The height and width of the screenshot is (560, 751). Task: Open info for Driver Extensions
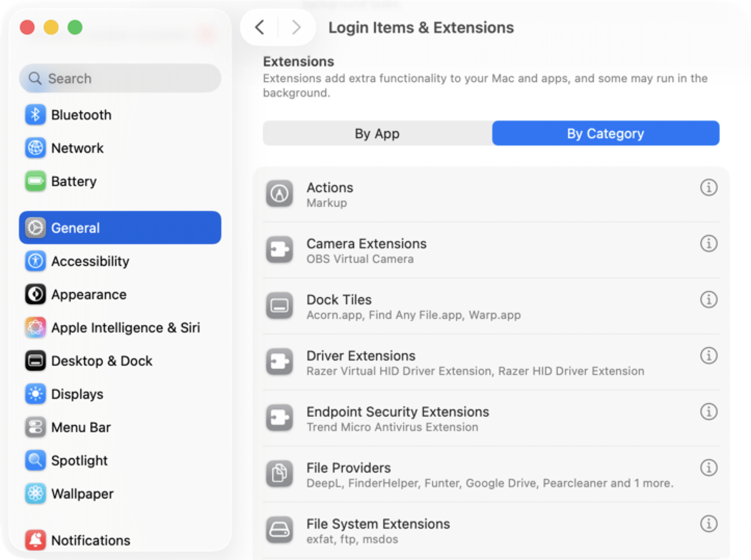(708, 355)
